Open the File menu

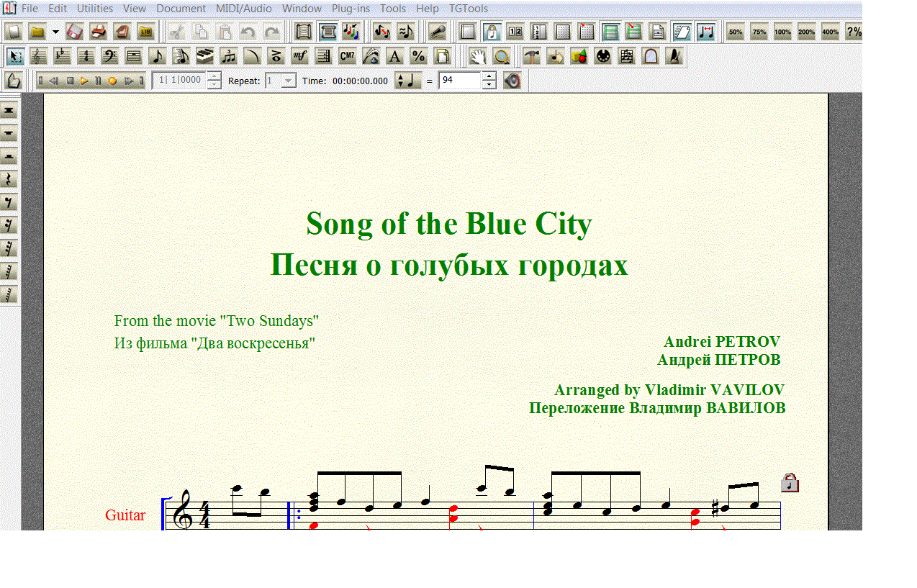(30, 9)
